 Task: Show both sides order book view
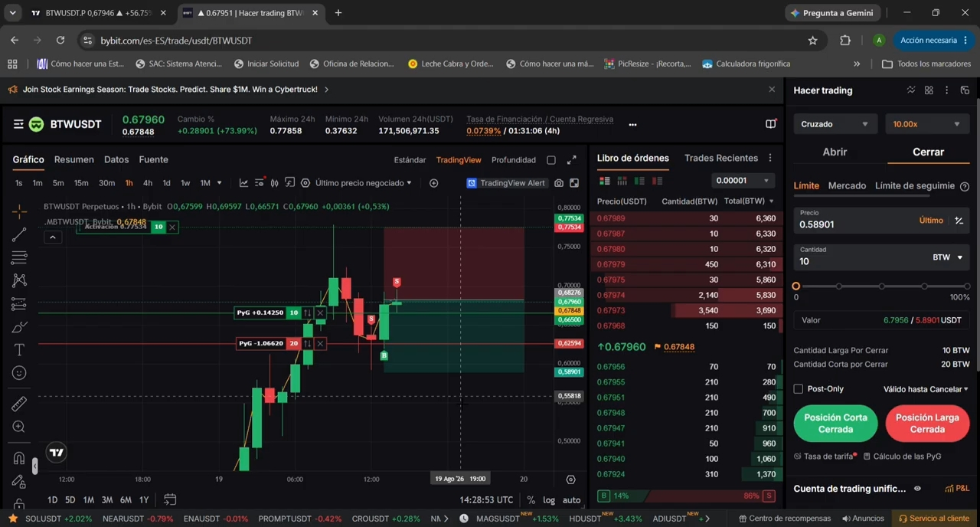click(x=605, y=181)
